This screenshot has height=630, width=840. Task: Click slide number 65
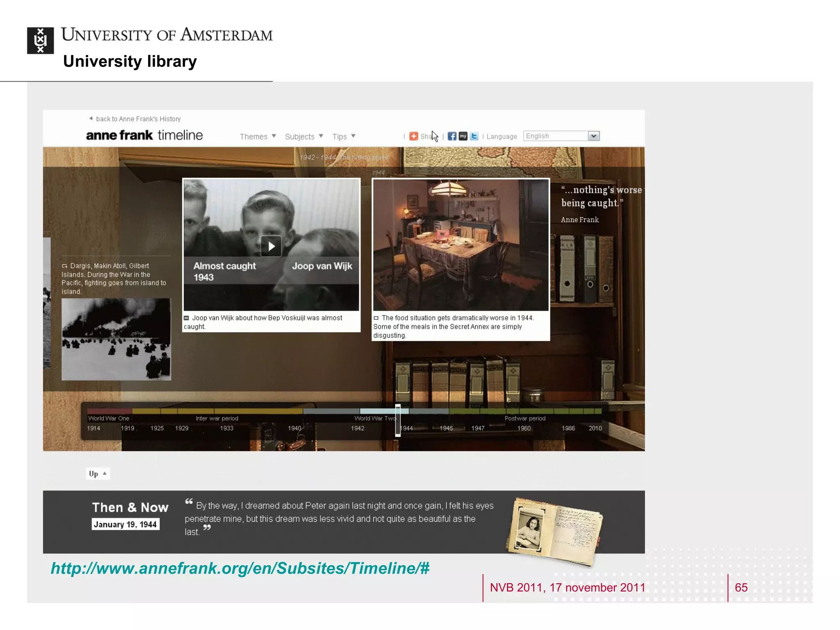coord(741,587)
